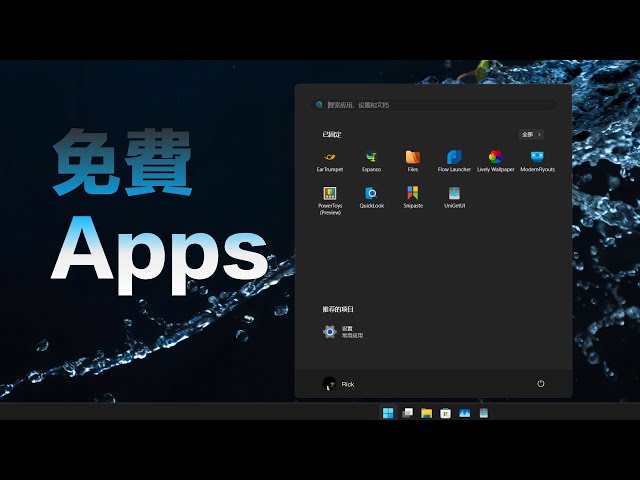Open the Files app icon
Image resolution: width=640 pixels, height=480 pixels.
click(x=413, y=161)
